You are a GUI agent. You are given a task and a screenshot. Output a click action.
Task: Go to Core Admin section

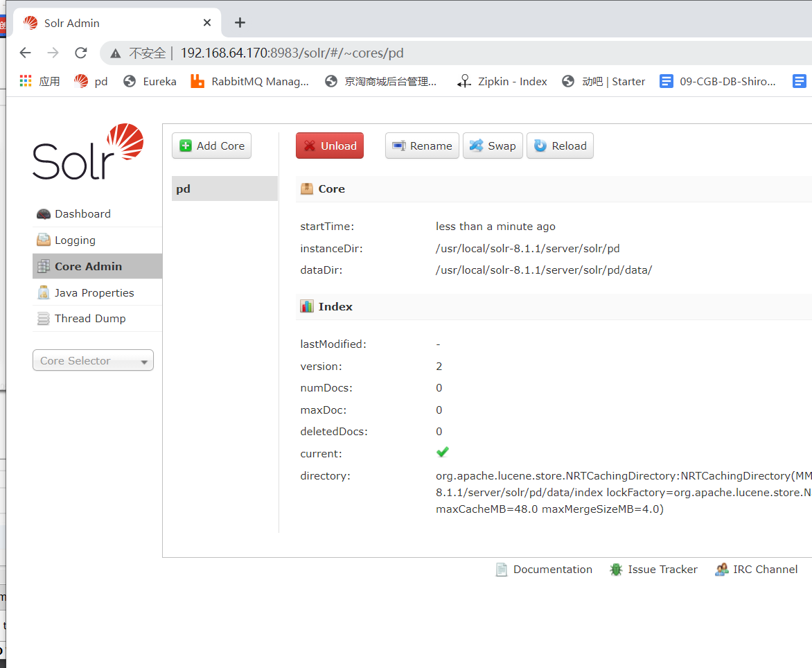(x=98, y=266)
